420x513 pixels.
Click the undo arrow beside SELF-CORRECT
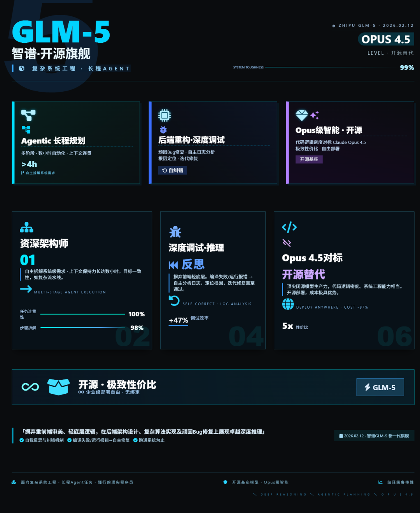tap(174, 300)
